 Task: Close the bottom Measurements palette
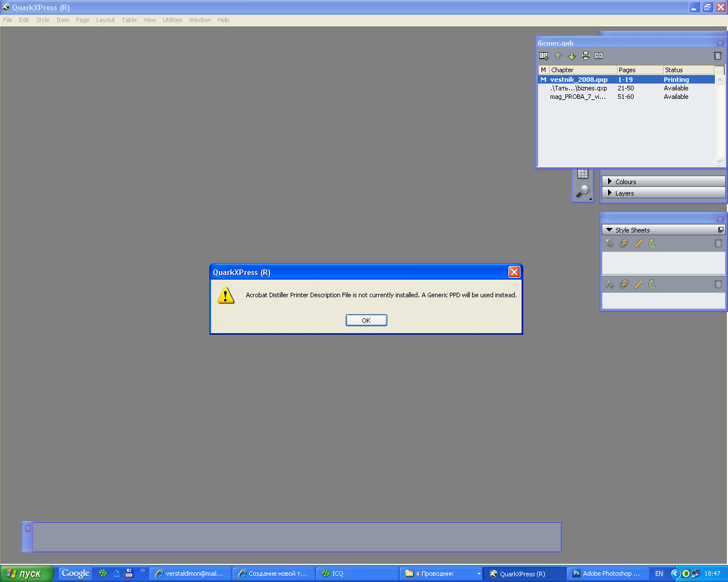(28, 529)
